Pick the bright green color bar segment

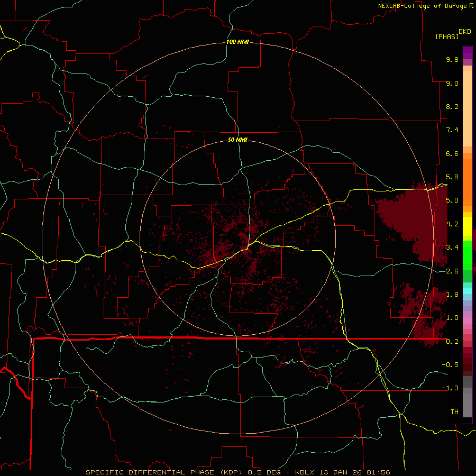coord(467,255)
